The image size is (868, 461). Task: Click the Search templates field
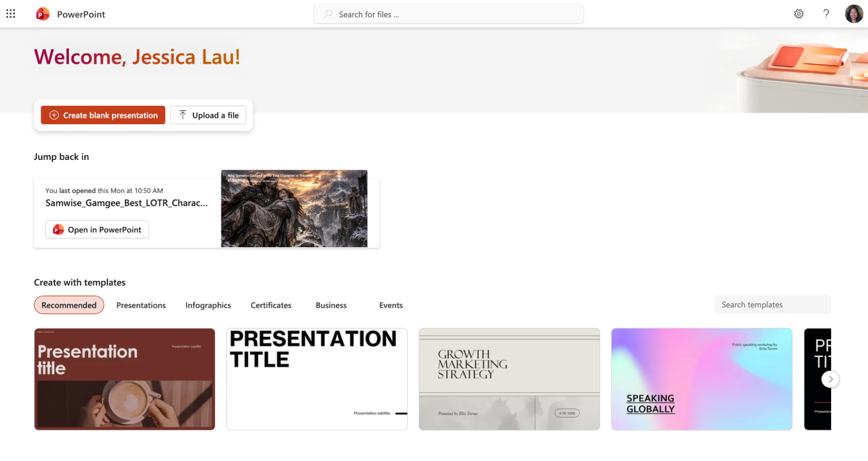772,305
